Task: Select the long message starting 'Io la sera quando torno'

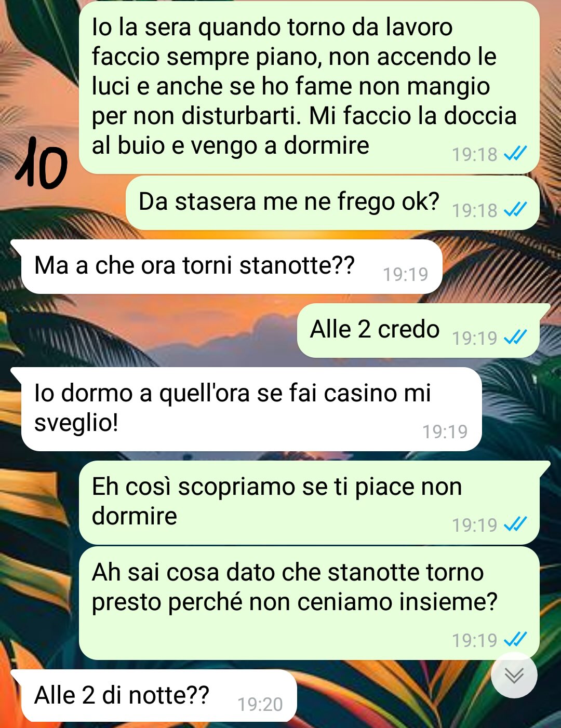Action: [x=309, y=87]
